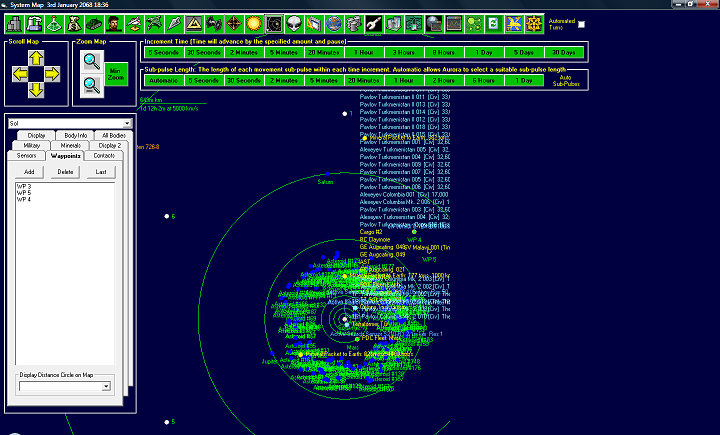The image size is (720, 435).
Task: Set sub-pulse length to Automatic
Action: point(163,80)
